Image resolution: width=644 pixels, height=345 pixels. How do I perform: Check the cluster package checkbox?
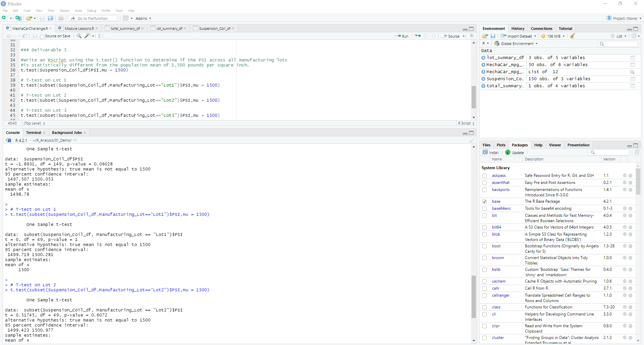tap(484, 338)
